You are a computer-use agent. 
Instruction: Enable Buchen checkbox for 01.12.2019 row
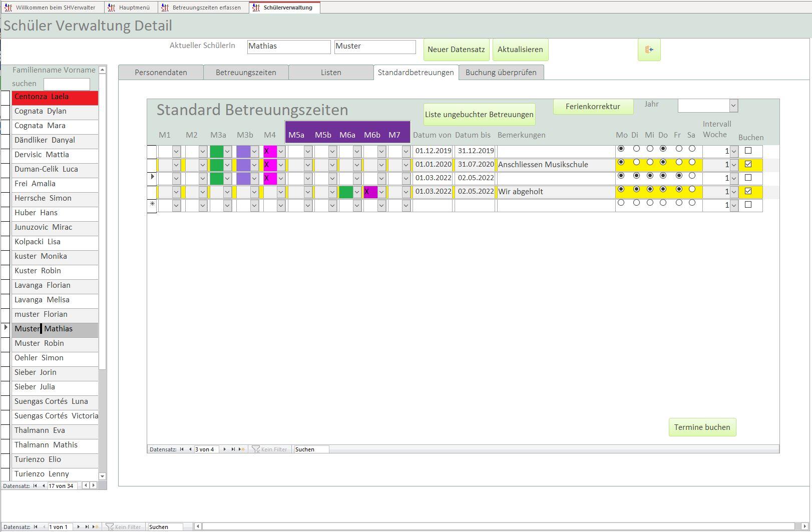click(748, 151)
